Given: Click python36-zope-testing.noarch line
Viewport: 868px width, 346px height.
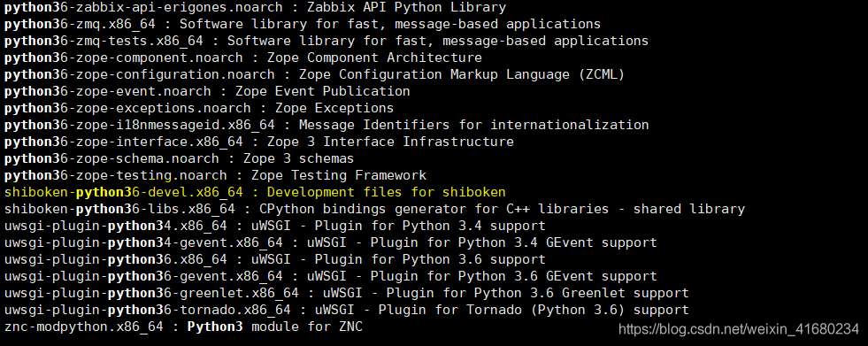Looking at the screenshot, I should pos(215,175).
